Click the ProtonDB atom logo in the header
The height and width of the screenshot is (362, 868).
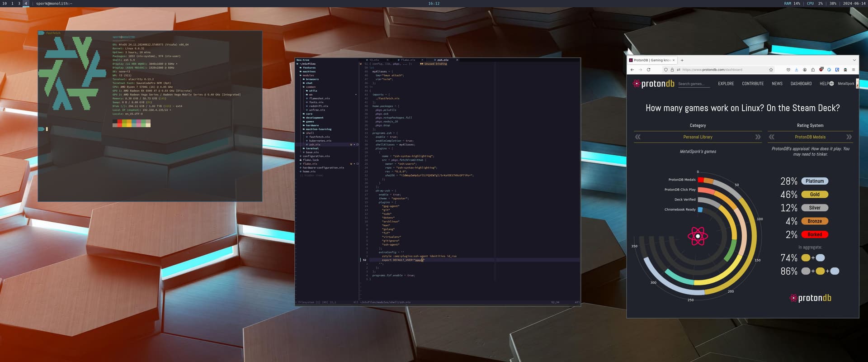637,84
